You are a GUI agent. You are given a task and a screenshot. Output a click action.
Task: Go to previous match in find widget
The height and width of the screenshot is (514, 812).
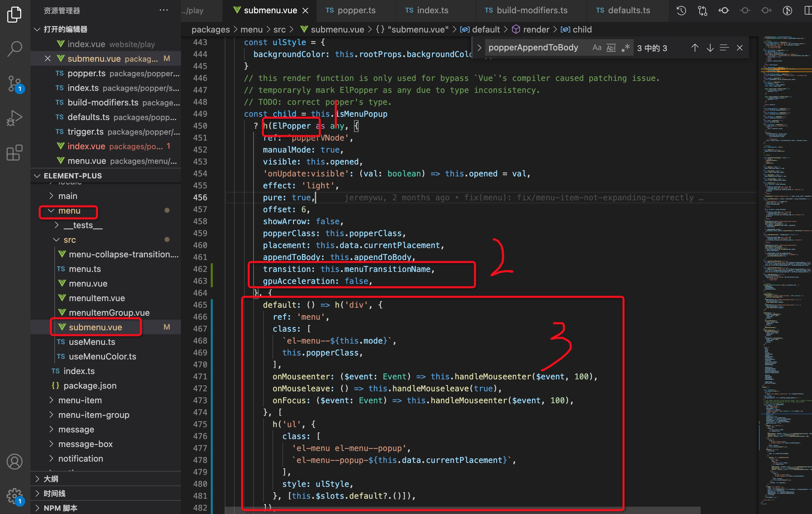[x=695, y=47]
